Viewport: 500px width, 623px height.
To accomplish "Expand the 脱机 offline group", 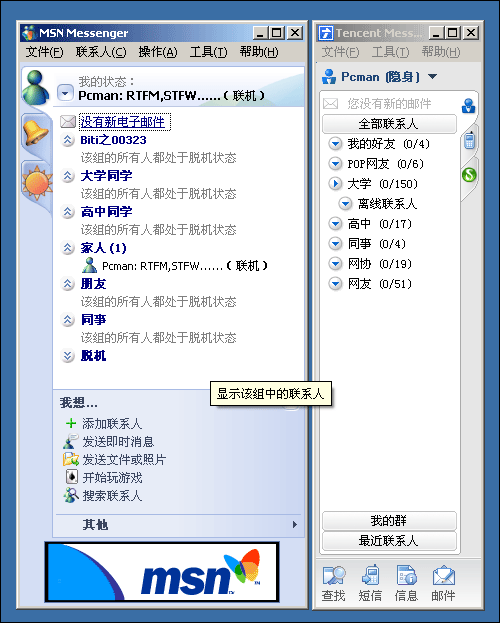I will [68, 356].
